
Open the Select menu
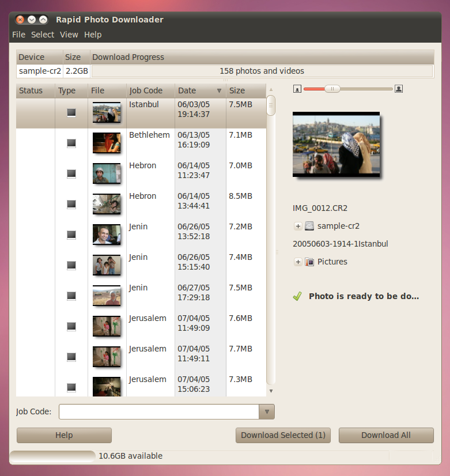[x=43, y=35]
